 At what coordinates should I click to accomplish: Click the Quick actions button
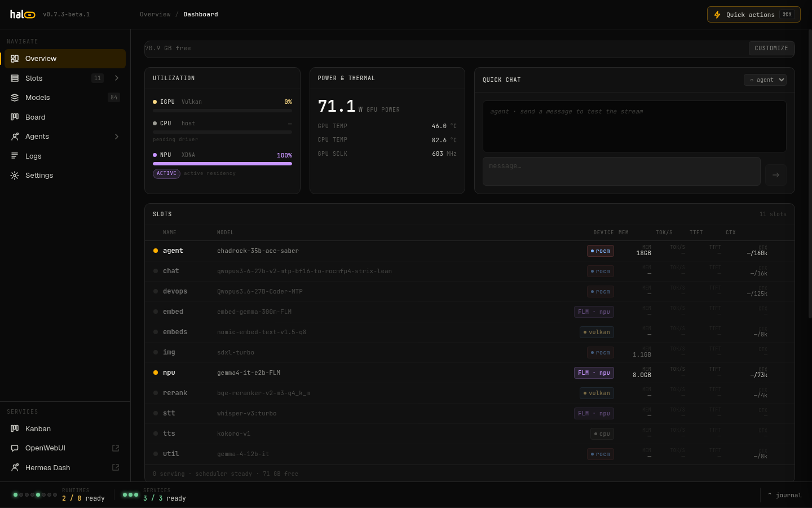click(x=754, y=15)
